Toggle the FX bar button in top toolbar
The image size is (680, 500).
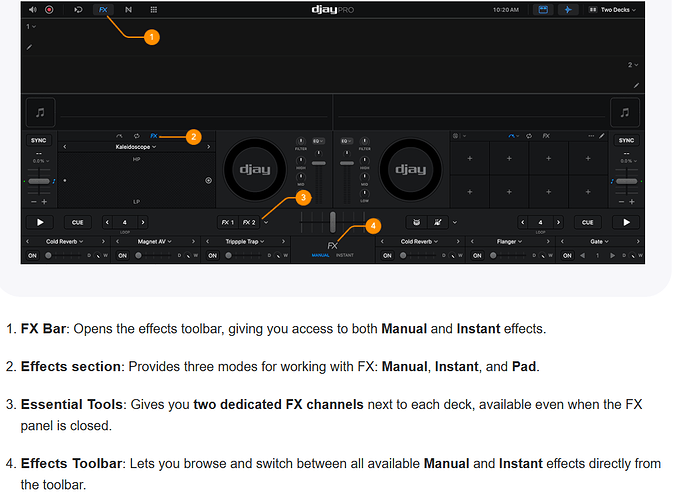tap(103, 10)
